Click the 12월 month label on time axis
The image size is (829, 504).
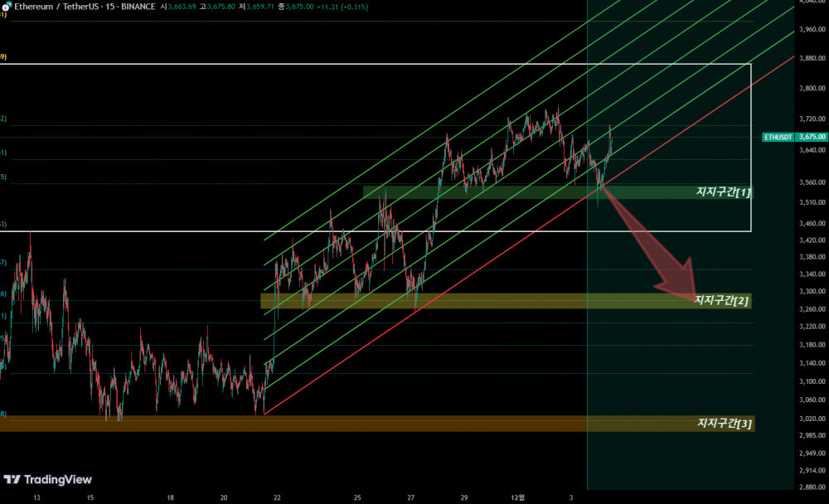tap(517, 497)
